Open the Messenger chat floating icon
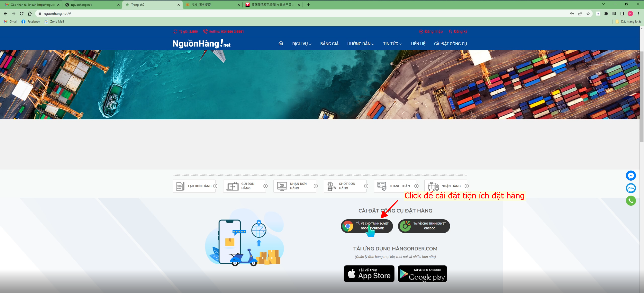 pyautogui.click(x=631, y=176)
